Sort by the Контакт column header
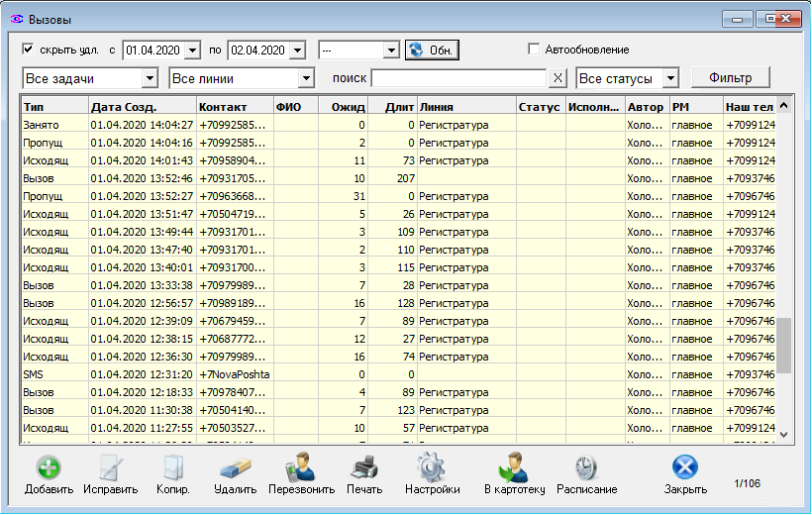 click(234, 106)
